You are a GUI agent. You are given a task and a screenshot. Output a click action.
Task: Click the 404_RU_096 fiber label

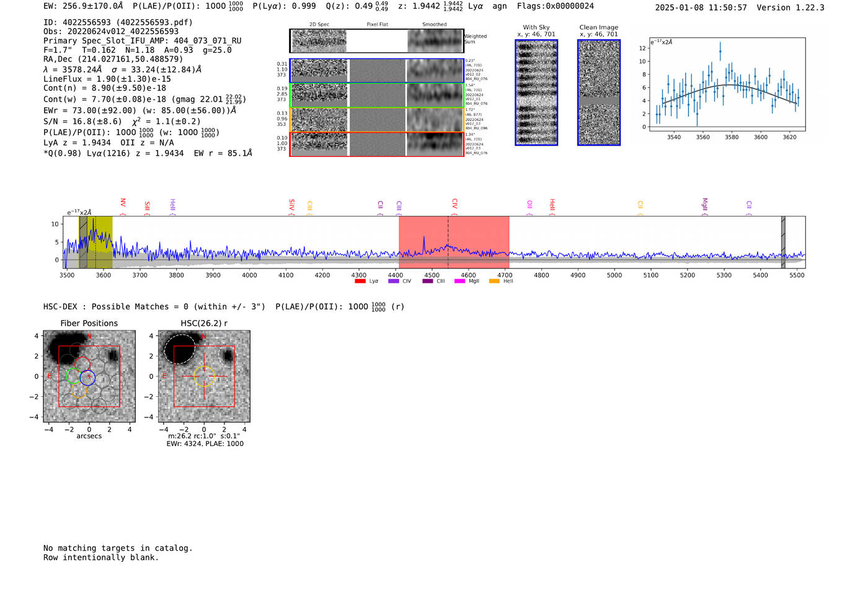click(x=476, y=128)
